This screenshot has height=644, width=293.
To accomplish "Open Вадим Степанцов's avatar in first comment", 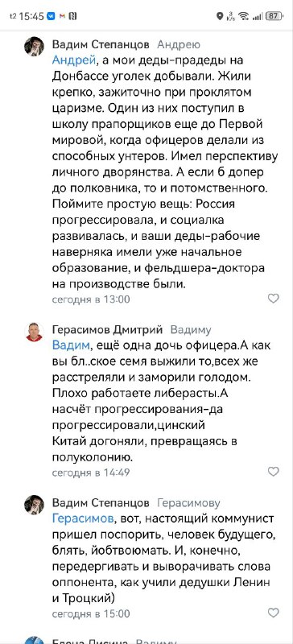I will point(34,47).
